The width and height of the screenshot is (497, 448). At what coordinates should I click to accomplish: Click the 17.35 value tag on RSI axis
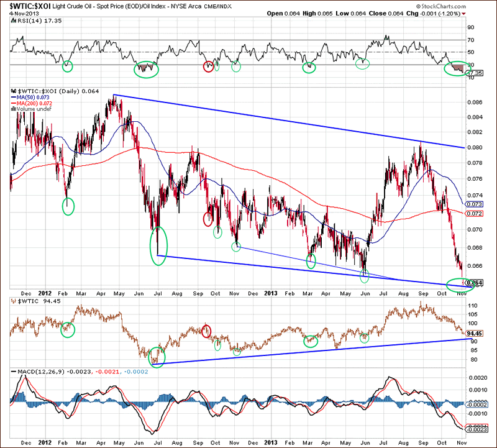pos(475,73)
